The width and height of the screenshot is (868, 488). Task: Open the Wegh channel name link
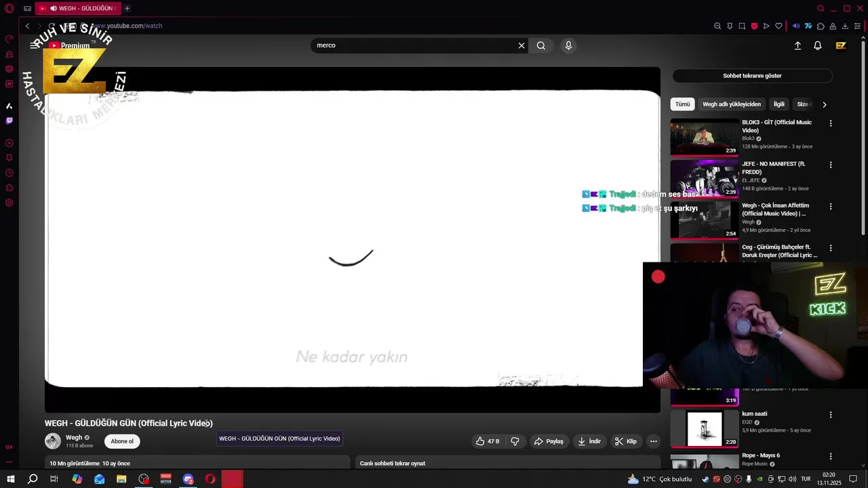(x=74, y=438)
